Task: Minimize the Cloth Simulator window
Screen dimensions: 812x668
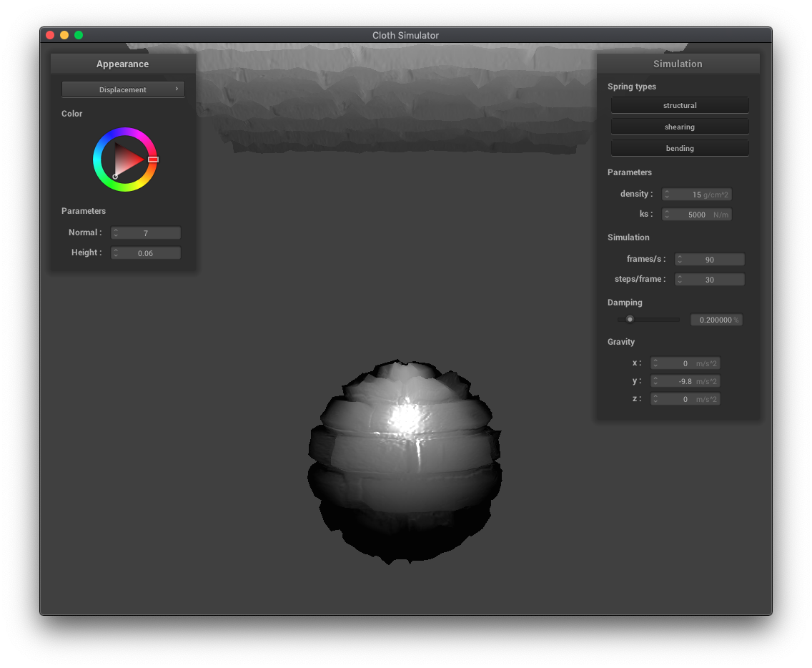Action: point(64,35)
